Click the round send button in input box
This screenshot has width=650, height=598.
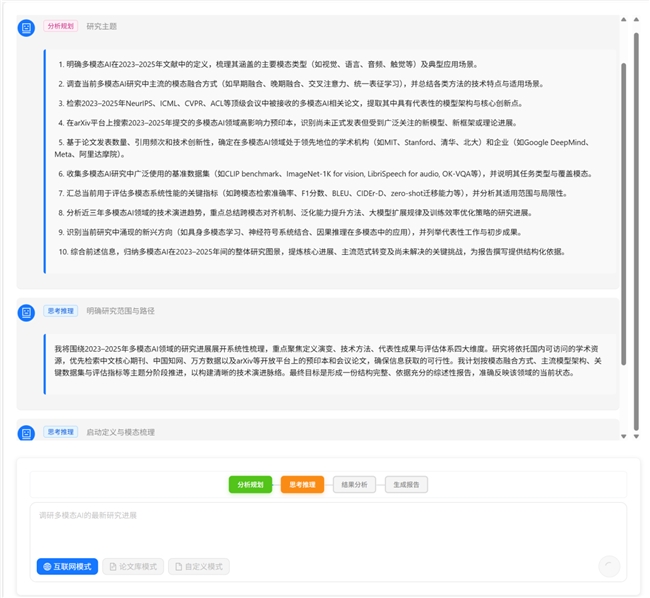pos(608,567)
